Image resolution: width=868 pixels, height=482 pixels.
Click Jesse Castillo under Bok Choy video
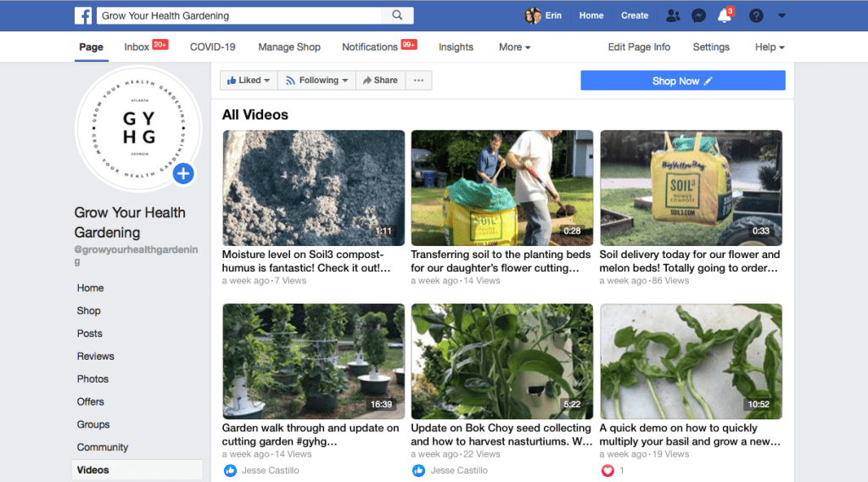[459, 470]
